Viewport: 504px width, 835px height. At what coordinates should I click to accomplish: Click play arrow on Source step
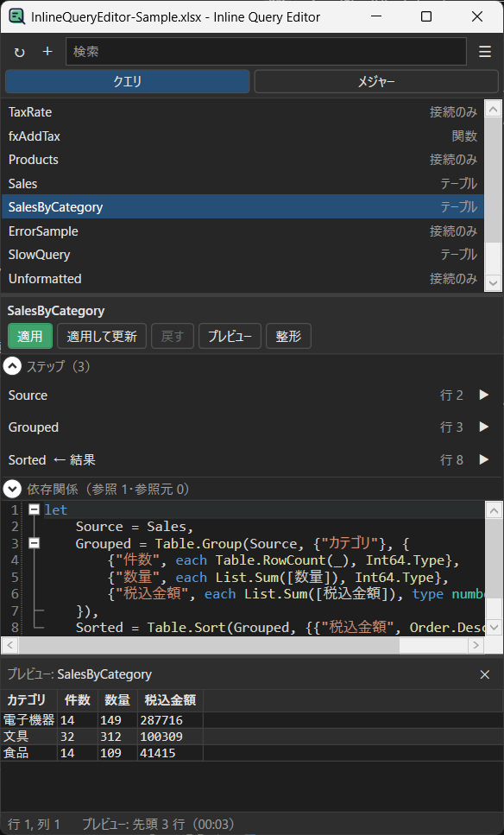483,395
